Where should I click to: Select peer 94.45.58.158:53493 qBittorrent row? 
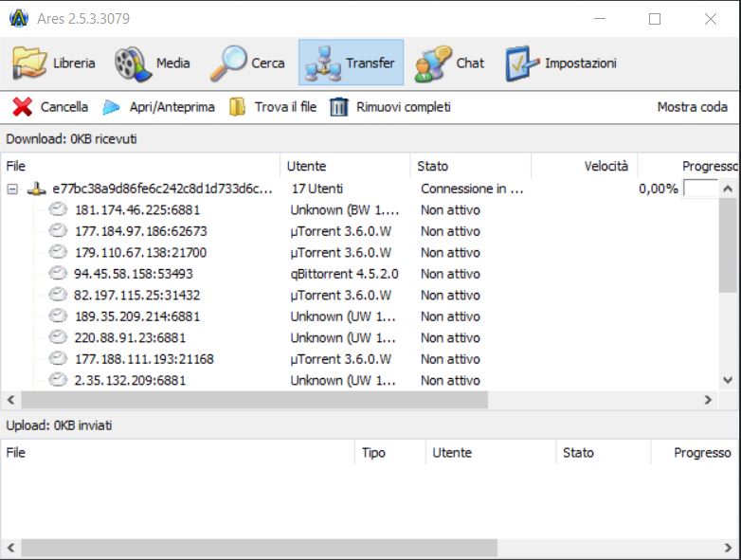(x=133, y=274)
